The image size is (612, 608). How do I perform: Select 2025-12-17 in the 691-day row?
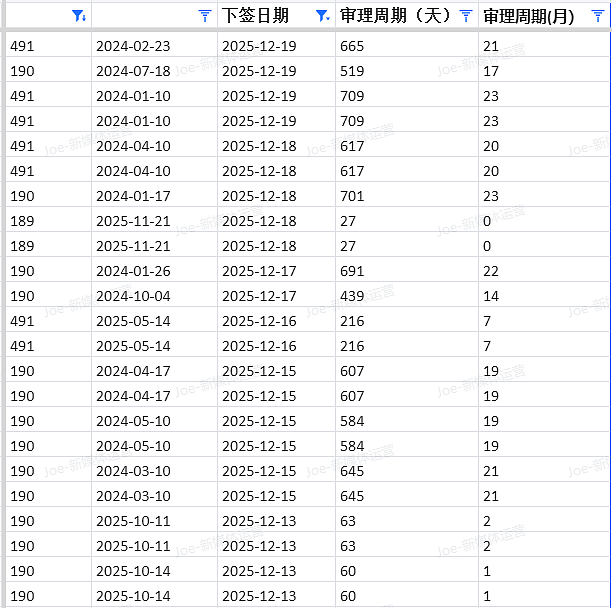coord(276,271)
